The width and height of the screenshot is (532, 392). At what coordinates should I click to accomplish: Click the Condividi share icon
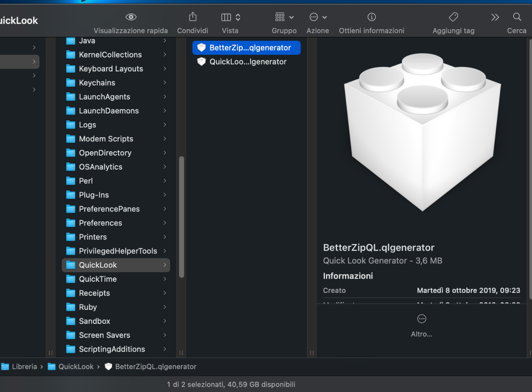click(193, 17)
